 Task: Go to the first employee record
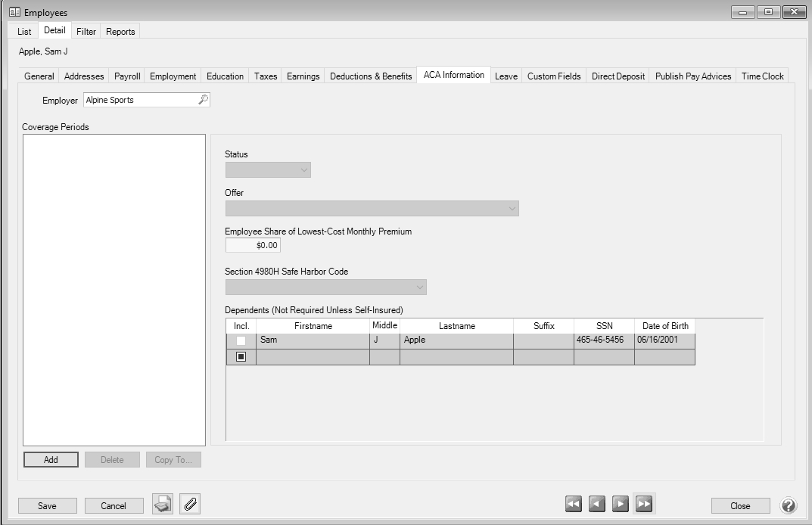(x=574, y=504)
